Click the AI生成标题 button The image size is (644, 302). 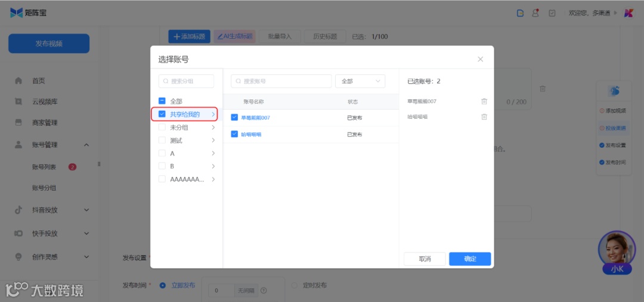(x=234, y=36)
